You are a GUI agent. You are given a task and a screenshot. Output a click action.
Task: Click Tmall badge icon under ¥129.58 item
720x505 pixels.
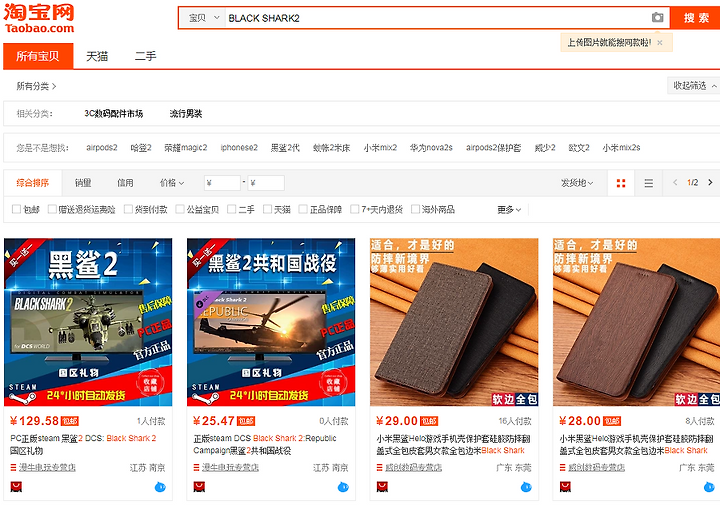coord(16,487)
